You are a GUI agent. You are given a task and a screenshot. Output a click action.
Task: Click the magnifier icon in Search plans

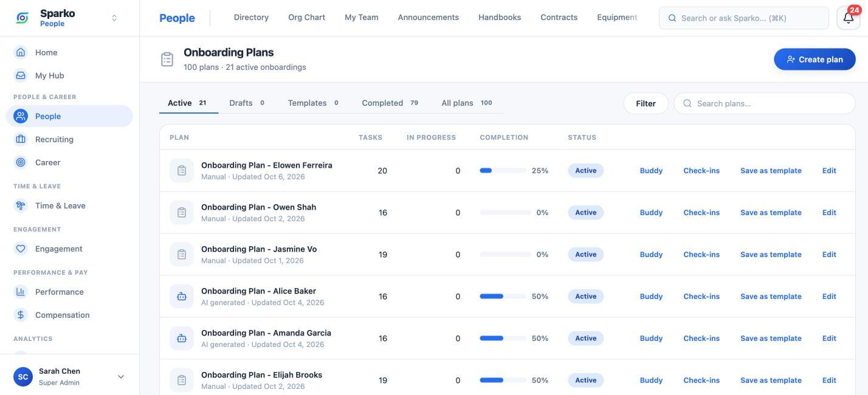pos(687,103)
